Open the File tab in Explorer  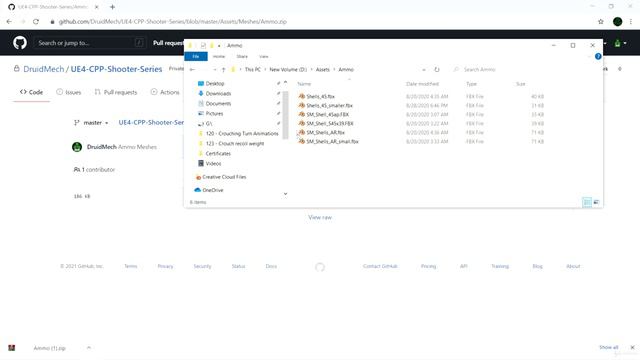[196, 56]
